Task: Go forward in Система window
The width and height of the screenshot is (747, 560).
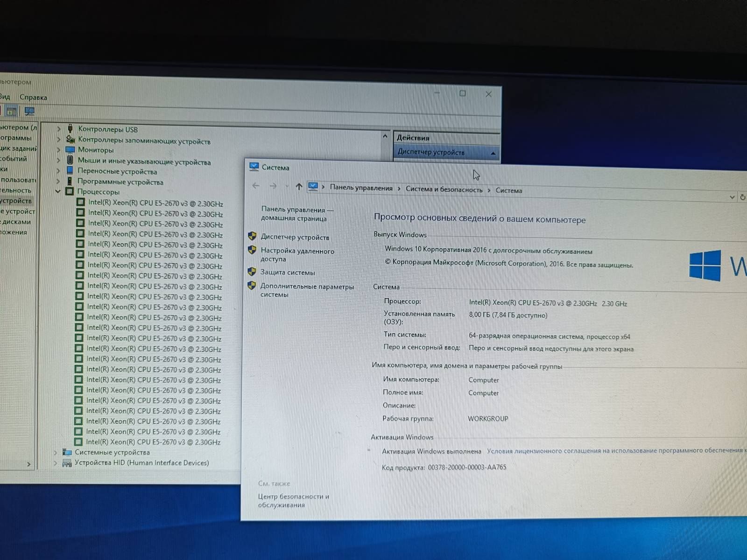Action: [x=273, y=186]
